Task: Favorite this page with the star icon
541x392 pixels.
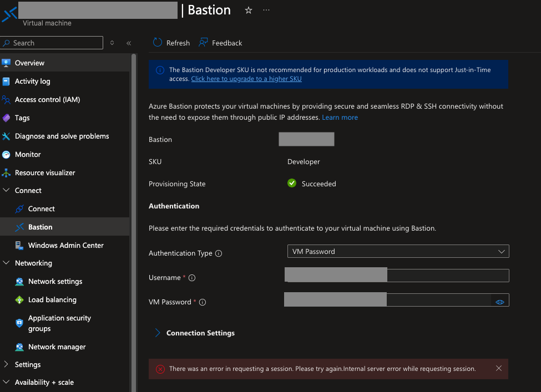Action: pyautogui.click(x=249, y=11)
